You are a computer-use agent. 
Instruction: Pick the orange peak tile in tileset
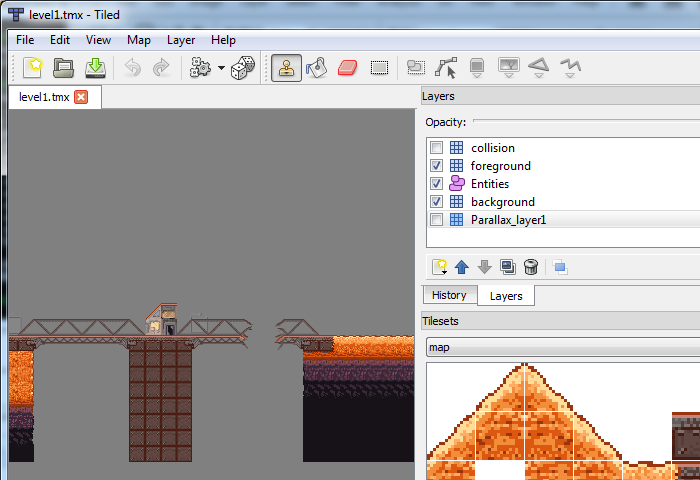524,387
